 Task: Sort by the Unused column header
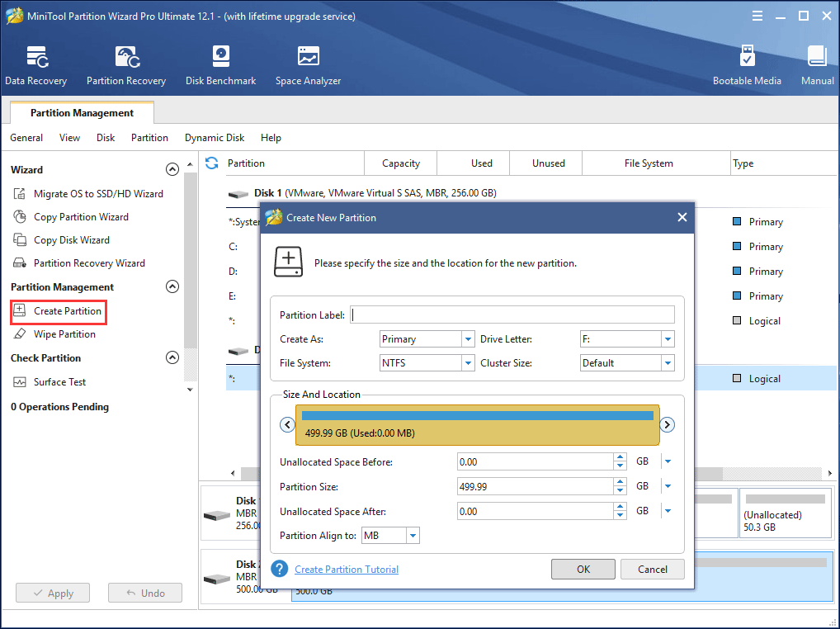tap(548, 163)
